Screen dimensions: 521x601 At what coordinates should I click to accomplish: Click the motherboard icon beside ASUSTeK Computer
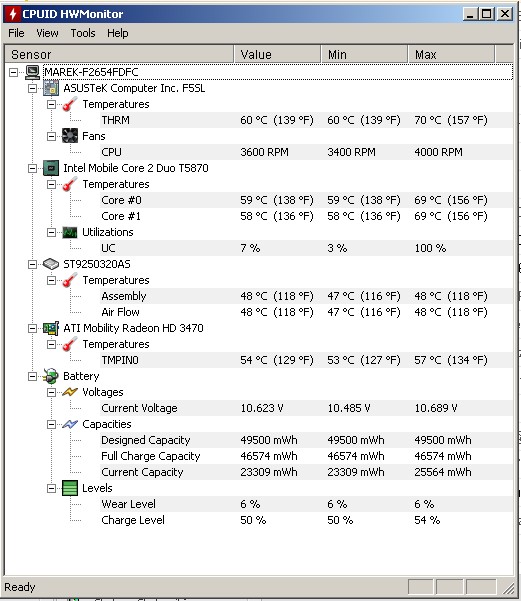pyautogui.click(x=51, y=88)
